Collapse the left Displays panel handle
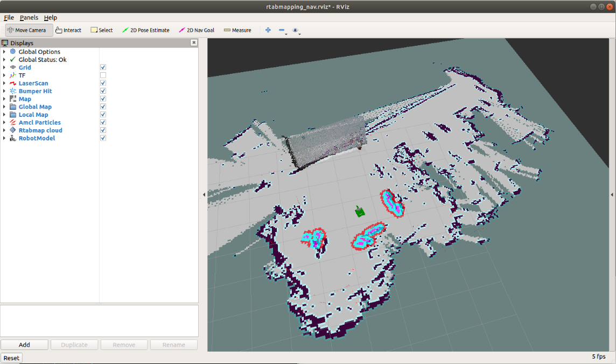Screen dimensions: 616x364 (204, 194)
